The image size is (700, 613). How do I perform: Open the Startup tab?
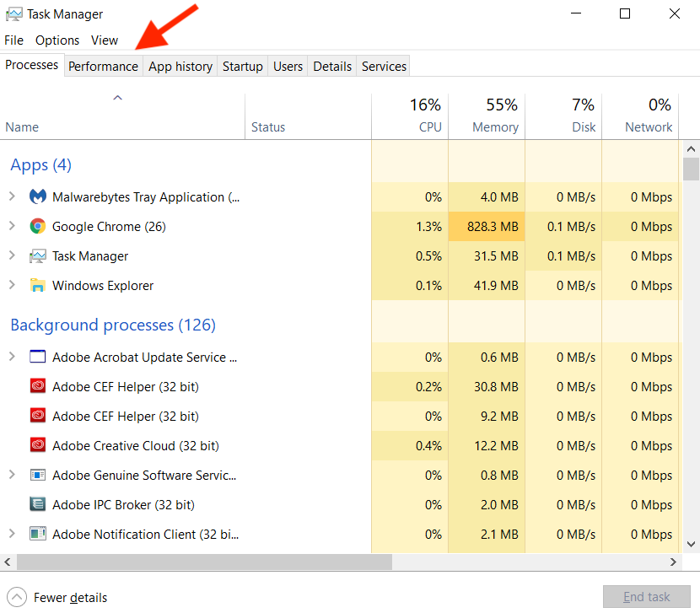pos(242,66)
